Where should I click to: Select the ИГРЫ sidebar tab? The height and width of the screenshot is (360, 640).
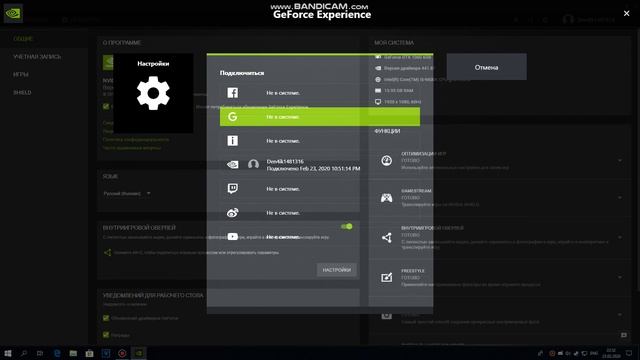21,75
